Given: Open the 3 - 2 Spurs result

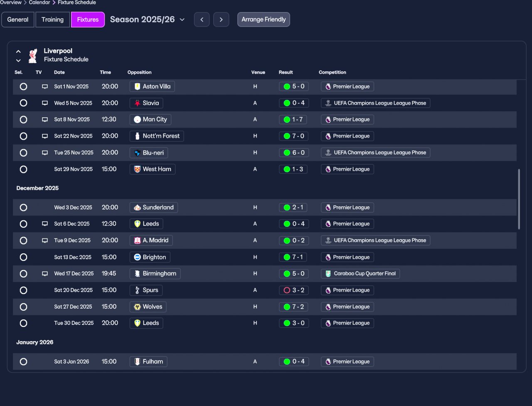Looking at the screenshot, I should click(x=294, y=290).
